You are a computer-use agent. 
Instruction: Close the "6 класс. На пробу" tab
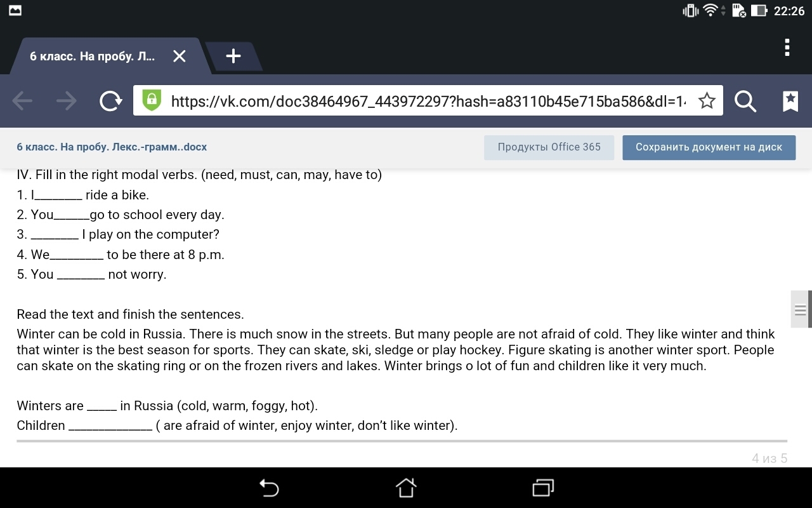click(x=180, y=56)
